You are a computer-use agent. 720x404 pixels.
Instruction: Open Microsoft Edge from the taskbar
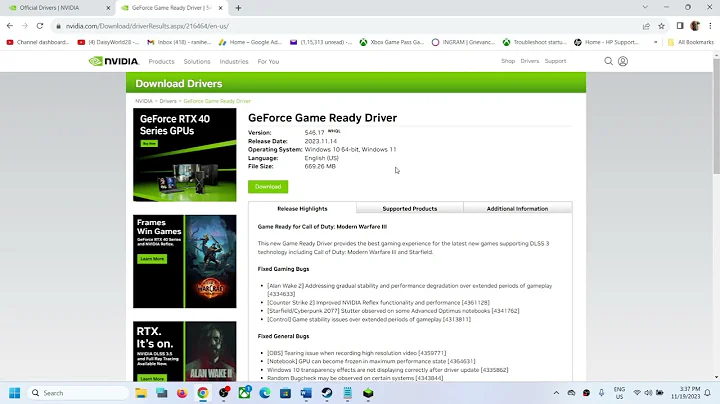pyautogui.click(x=265, y=393)
